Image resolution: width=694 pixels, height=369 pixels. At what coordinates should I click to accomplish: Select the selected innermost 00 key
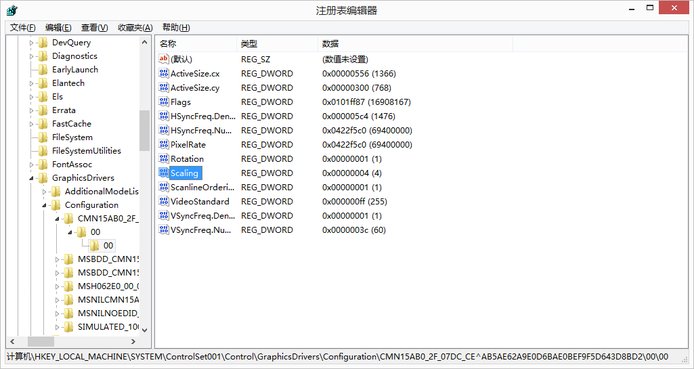click(108, 246)
